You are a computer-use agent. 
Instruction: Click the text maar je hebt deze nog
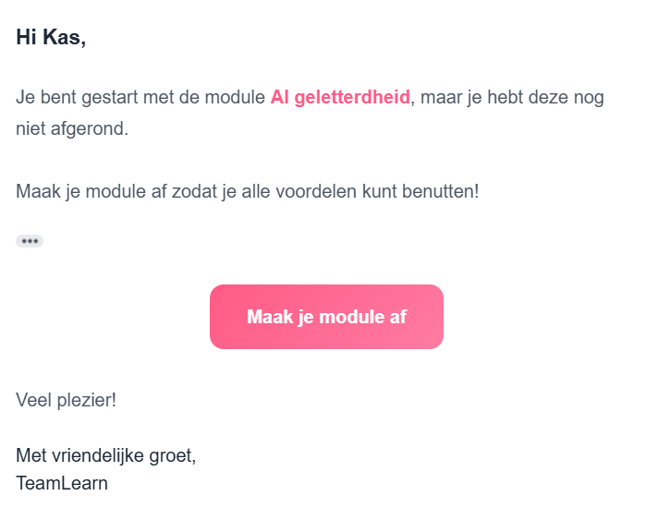tap(512, 98)
